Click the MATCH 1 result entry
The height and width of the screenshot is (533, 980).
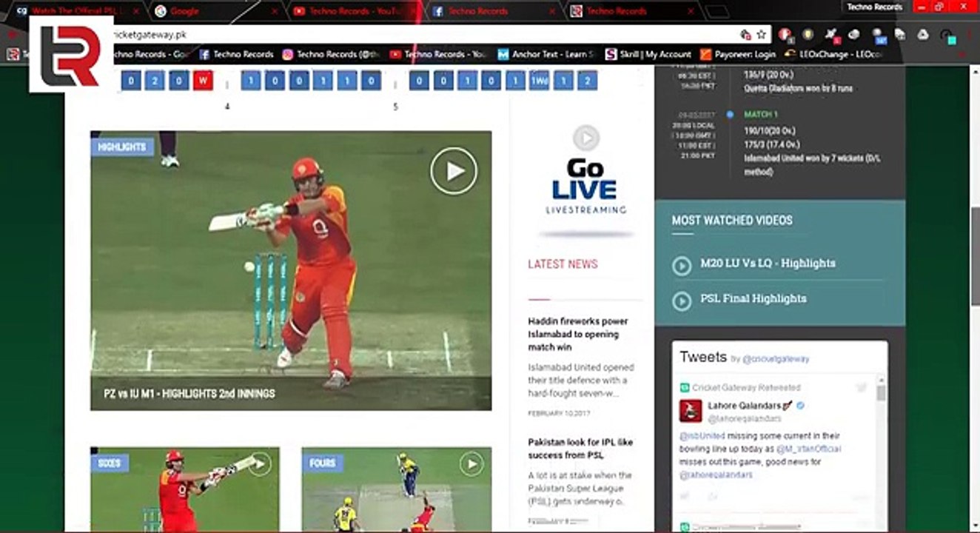(761, 115)
